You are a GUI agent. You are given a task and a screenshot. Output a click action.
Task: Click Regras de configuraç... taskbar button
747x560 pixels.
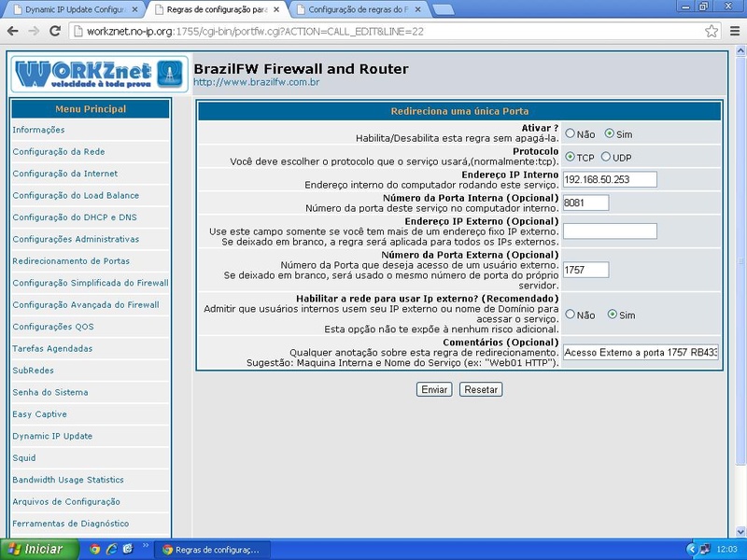(x=212, y=550)
